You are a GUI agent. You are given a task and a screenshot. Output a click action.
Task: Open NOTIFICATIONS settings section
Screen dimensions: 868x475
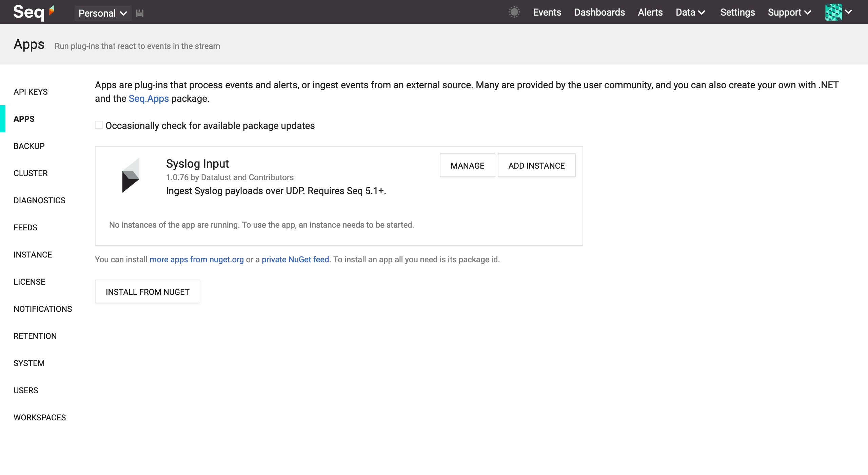pos(43,309)
